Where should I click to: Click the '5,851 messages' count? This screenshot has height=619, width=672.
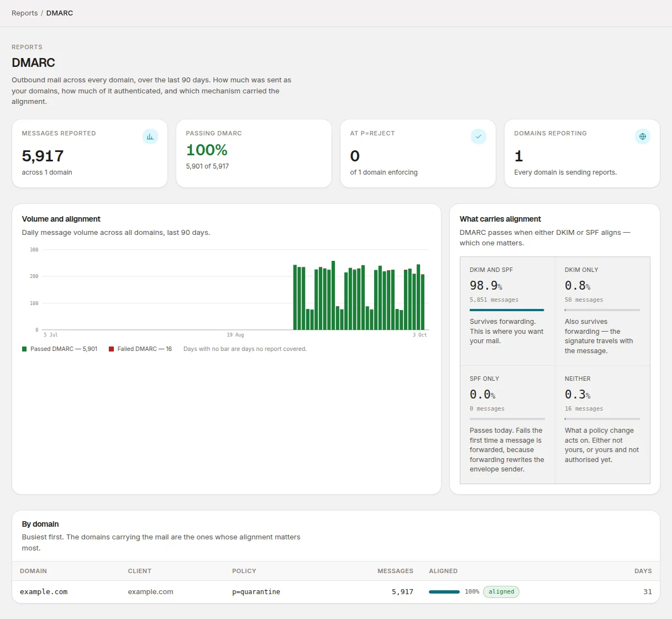click(x=494, y=300)
